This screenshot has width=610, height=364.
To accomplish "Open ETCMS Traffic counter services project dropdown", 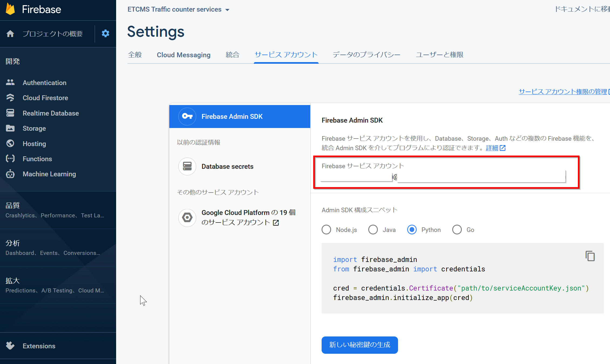I will (x=178, y=9).
